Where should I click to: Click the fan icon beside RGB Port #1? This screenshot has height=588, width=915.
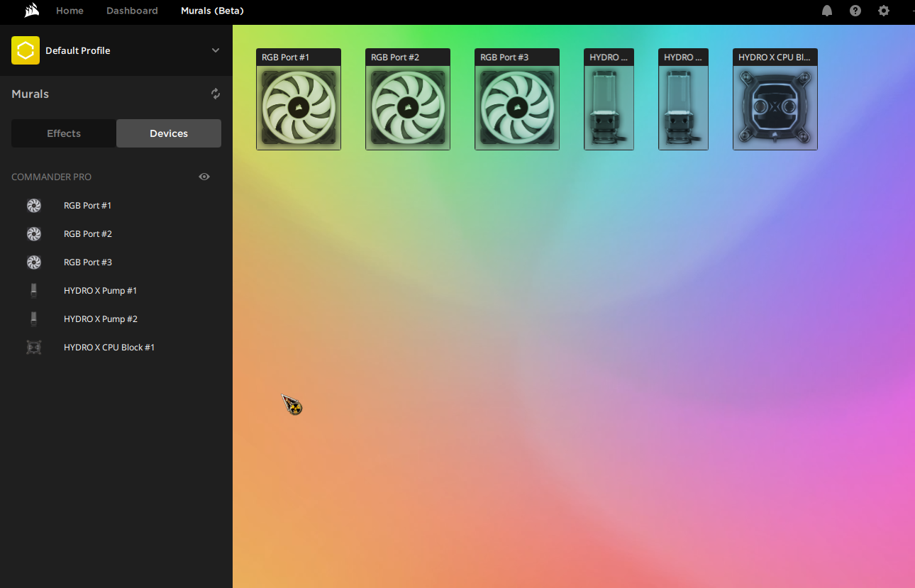[x=33, y=206]
